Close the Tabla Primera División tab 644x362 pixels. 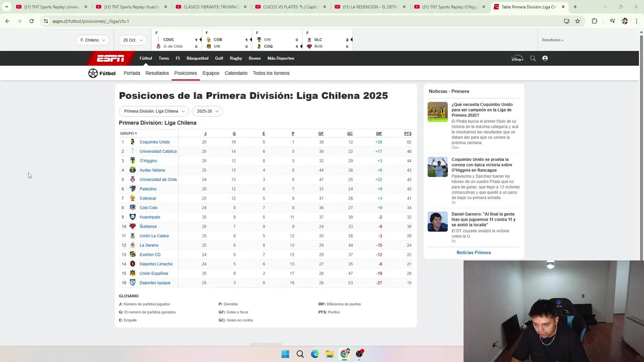point(563,7)
